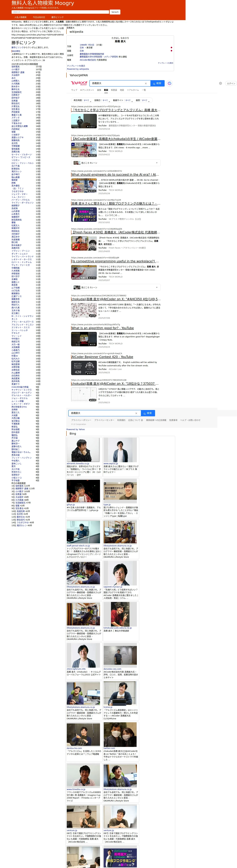The width and height of the screenshot is (237, 868).
Task: Switch to the リアルタイム tab
Action: (133, 90)
